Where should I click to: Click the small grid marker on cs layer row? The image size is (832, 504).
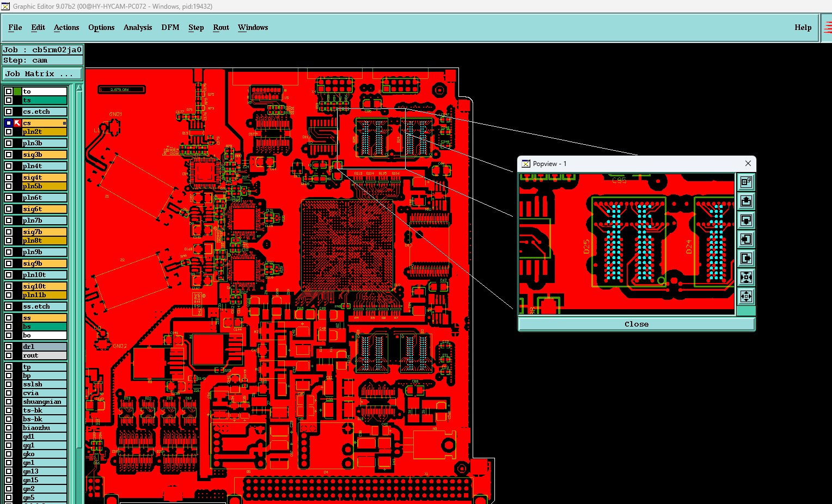(x=64, y=123)
